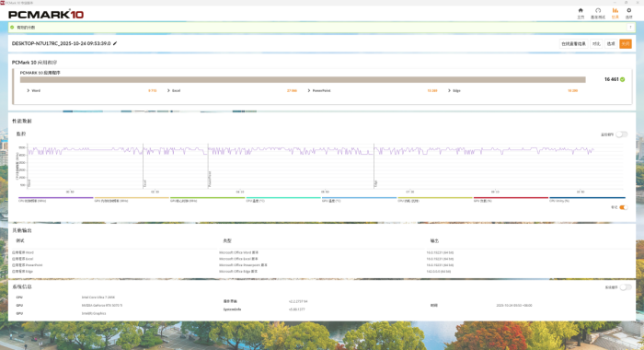Click the Edge marker line on the monitoring chart

pyautogui.click(x=374, y=166)
